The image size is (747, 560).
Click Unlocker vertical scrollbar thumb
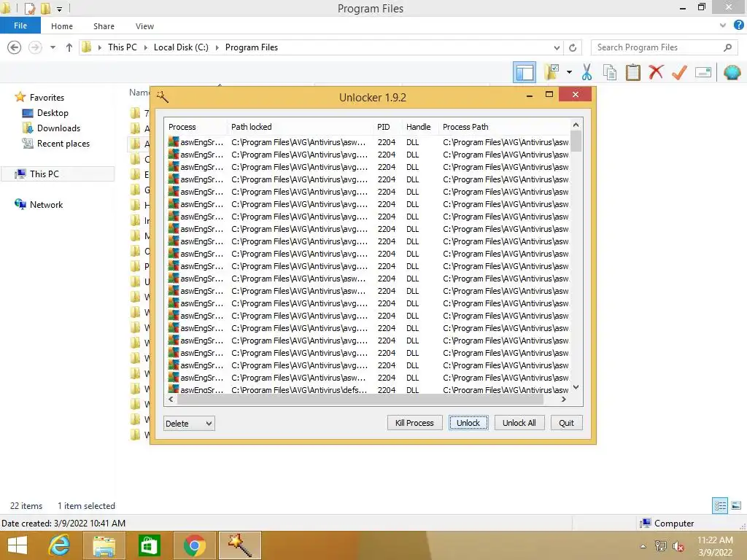coord(576,141)
